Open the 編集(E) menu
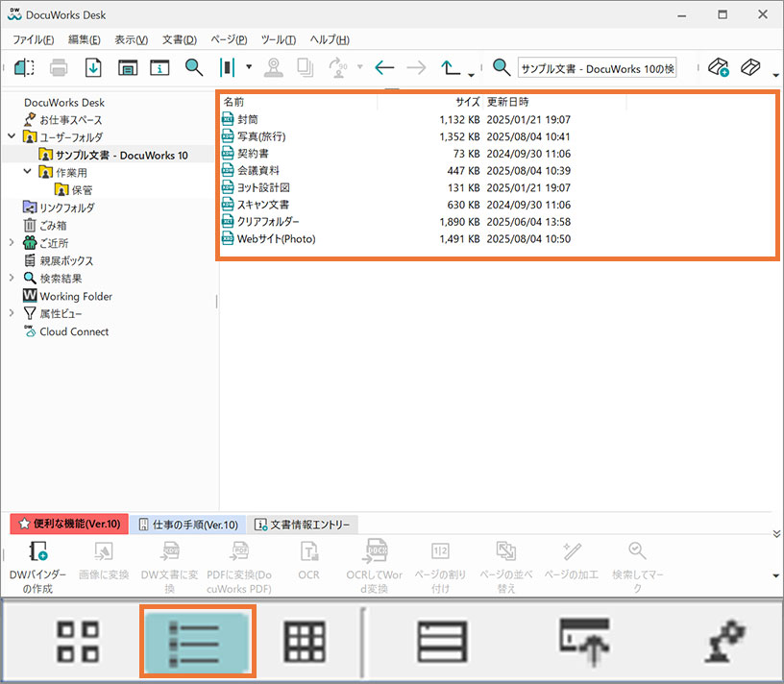 point(84,39)
